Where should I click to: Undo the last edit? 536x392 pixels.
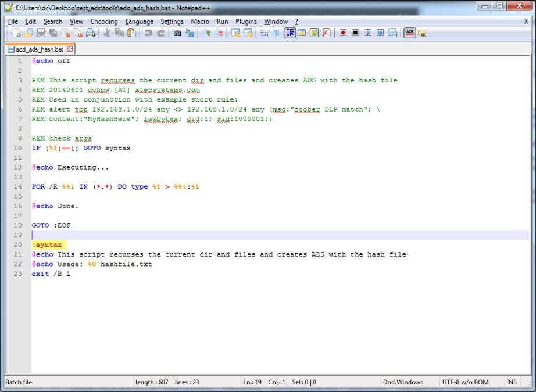pyautogui.click(x=148, y=33)
